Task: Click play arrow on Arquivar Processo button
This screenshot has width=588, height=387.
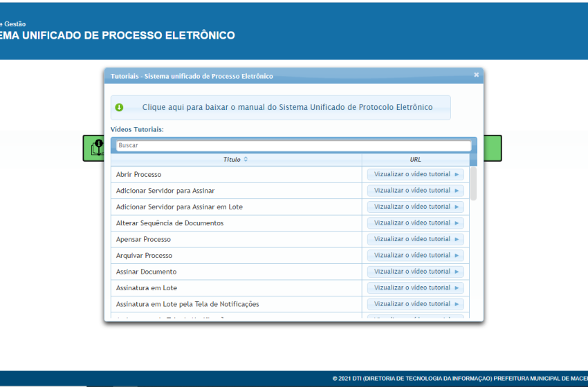Action: coord(457,256)
